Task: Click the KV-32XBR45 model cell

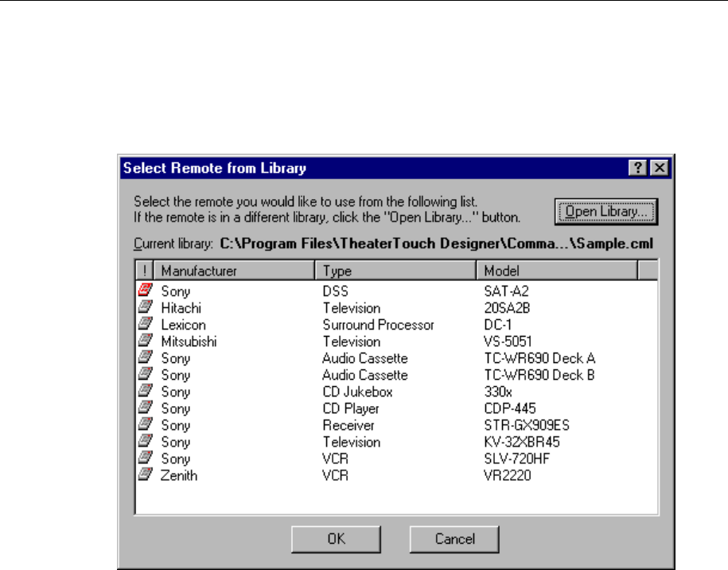Action: (522, 442)
